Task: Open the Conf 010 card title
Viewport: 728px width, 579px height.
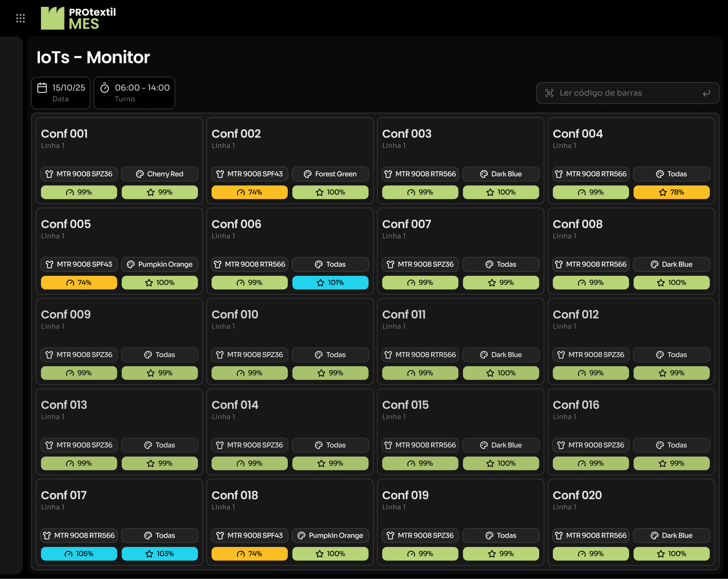Action: click(235, 314)
